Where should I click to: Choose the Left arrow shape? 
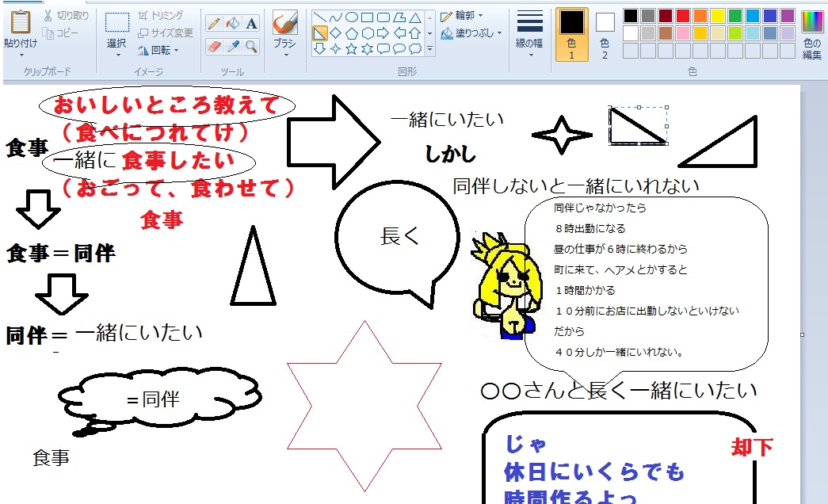tap(399, 33)
